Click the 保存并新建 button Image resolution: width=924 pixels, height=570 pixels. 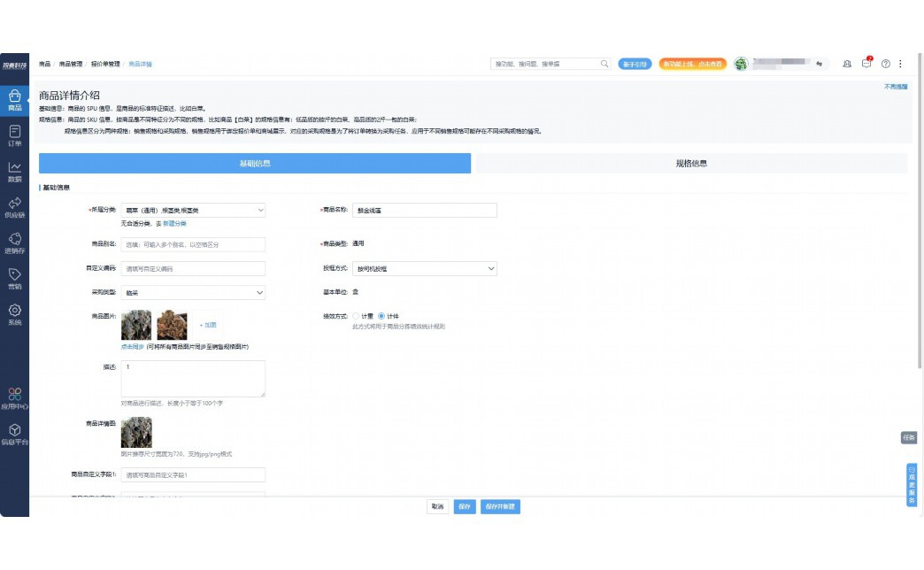[500, 507]
